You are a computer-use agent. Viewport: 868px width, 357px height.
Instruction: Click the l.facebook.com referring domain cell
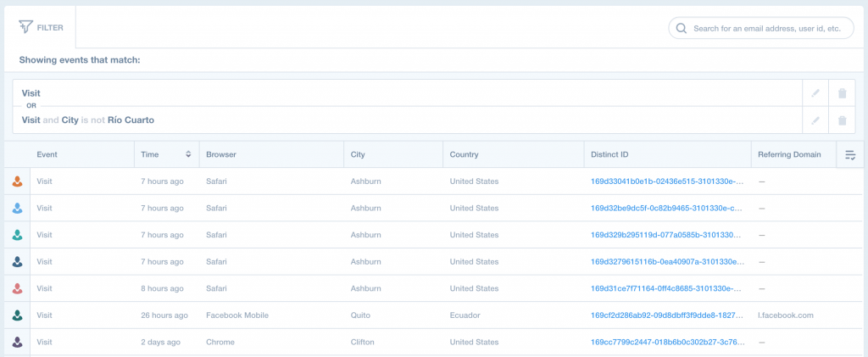[x=786, y=315]
